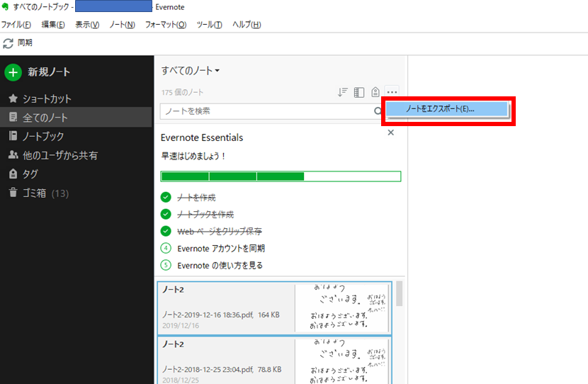
Task: Click the trash can icon next to ゴミ箱
Action: pos(13,193)
